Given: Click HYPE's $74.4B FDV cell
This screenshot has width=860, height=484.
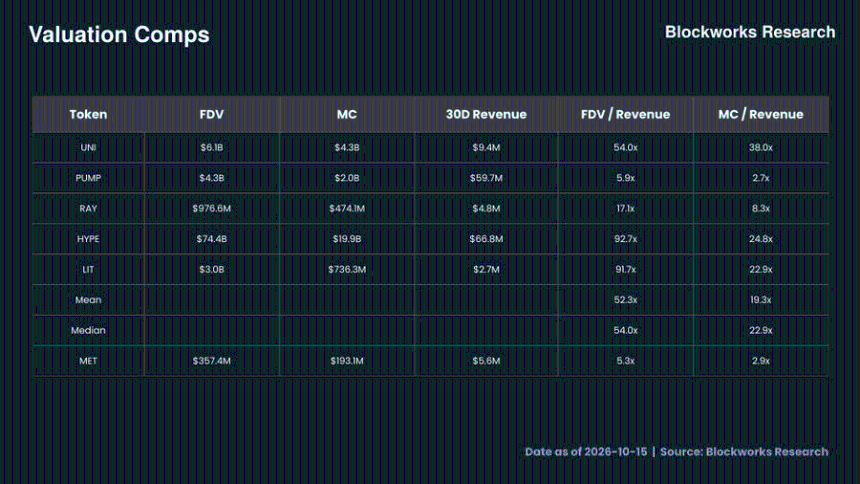Looking at the screenshot, I should click(212, 239).
